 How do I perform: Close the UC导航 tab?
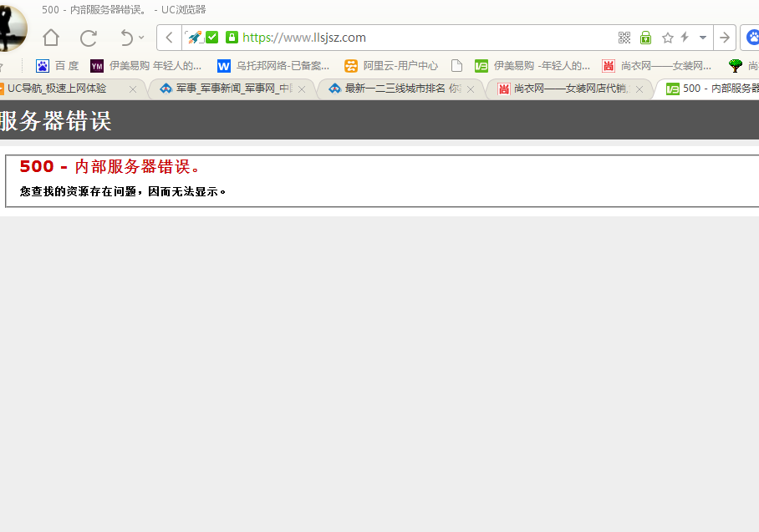133,89
